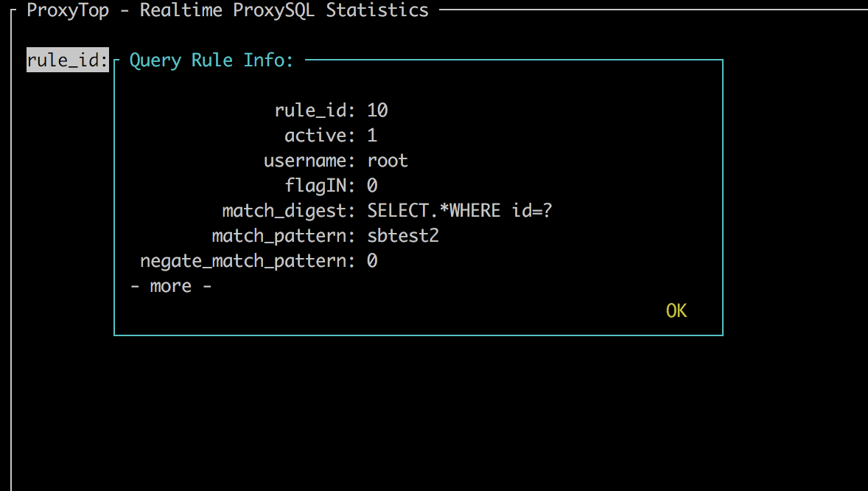Select the flagIN value 0
Screen dimensions: 868x491
pyautogui.click(x=372, y=186)
